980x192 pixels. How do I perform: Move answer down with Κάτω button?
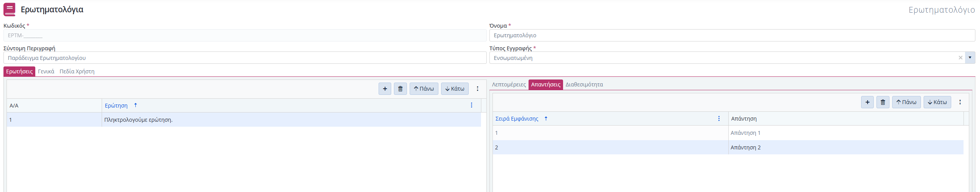click(937, 102)
